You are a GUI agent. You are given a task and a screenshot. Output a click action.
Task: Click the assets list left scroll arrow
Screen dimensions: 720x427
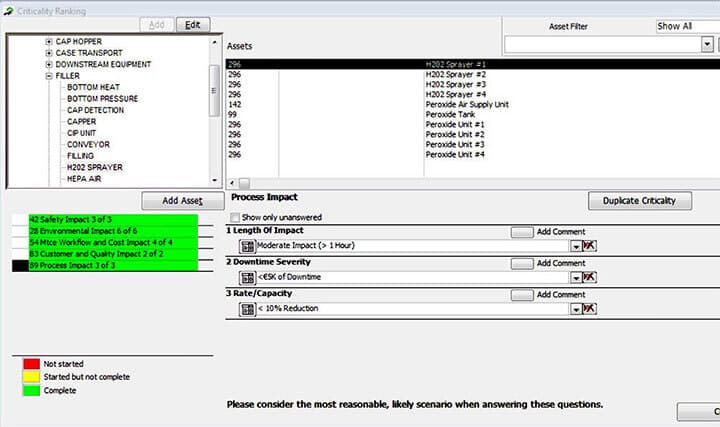(232, 183)
